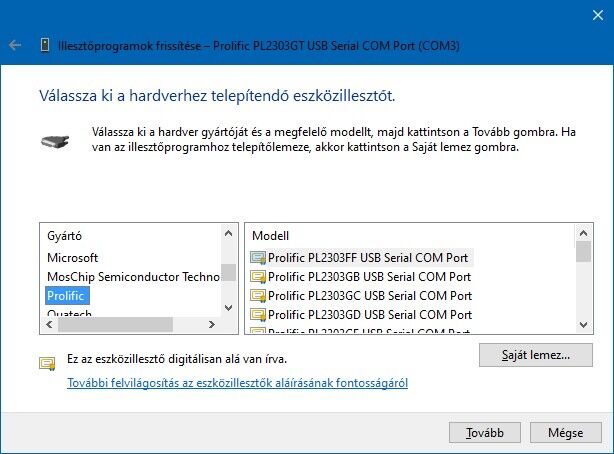Screen dimensions: 614x454
Task: Click the serial connector hardware icon
Action: tap(55, 141)
